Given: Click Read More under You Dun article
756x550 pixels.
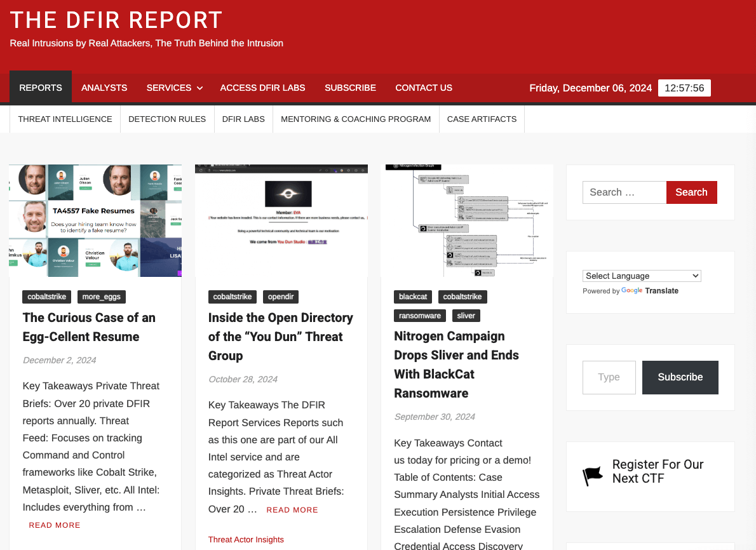Looking at the screenshot, I should [x=292, y=510].
